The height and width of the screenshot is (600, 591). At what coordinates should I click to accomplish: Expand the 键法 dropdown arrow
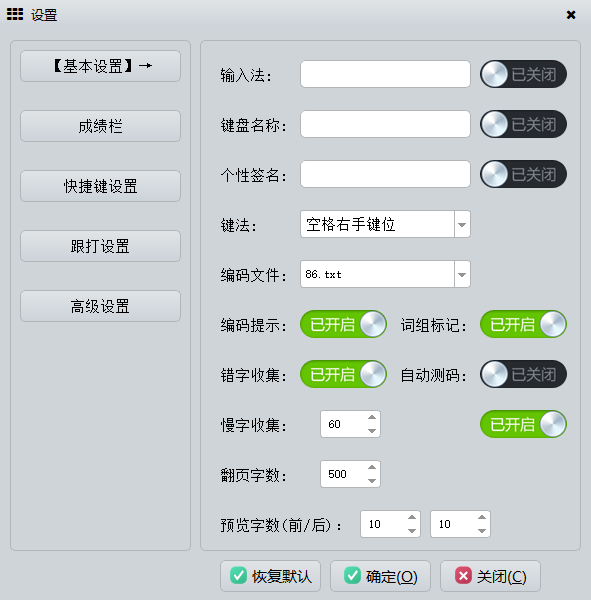click(x=462, y=224)
